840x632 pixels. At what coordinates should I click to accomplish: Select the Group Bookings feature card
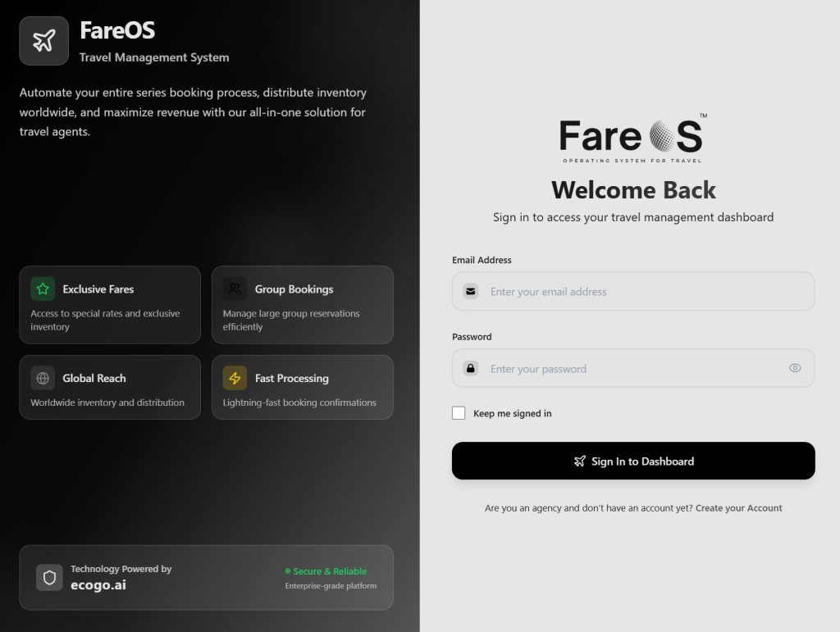(302, 305)
